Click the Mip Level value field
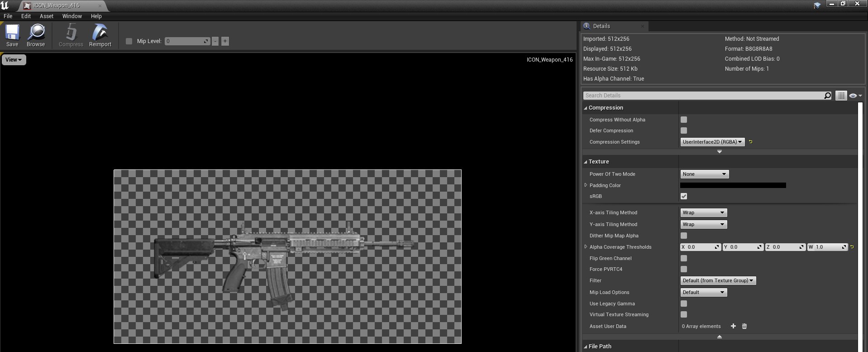 pos(187,41)
